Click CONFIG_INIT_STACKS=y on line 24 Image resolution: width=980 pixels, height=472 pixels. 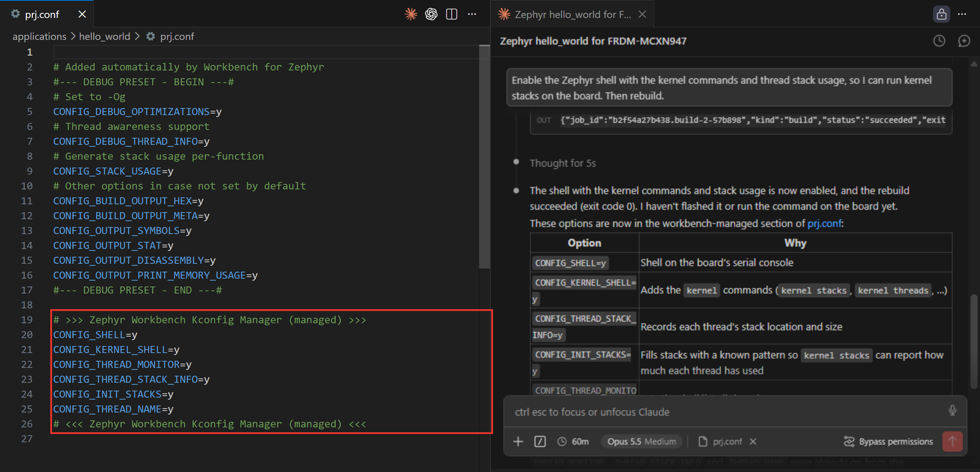coord(113,394)
